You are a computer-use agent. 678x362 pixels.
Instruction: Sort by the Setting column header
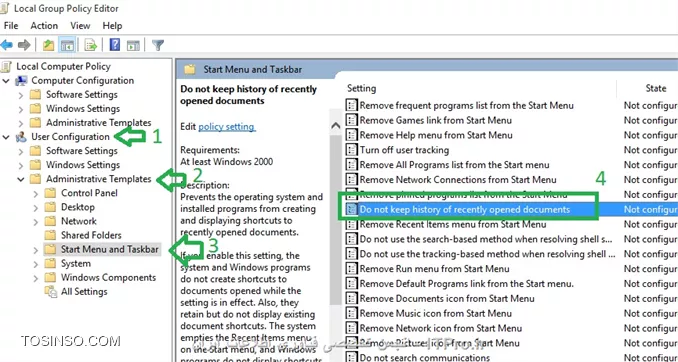(361, 88)
